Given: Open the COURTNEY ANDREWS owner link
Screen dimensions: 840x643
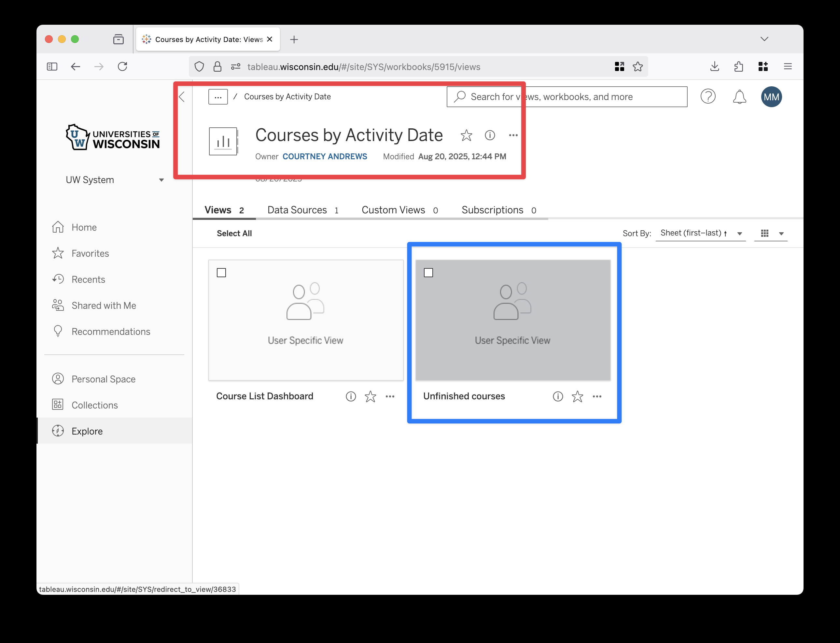Looking at the screenshot, I should click(x=325, y=156).
